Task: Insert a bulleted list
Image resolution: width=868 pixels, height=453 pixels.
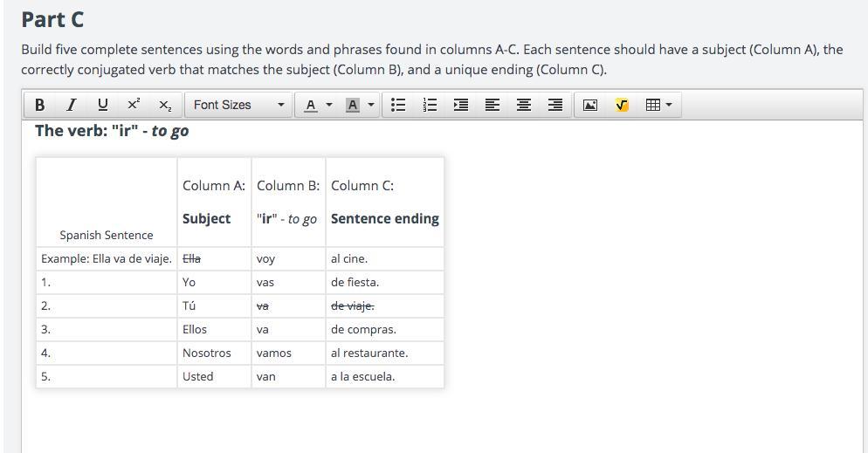Action: (398, 105)
